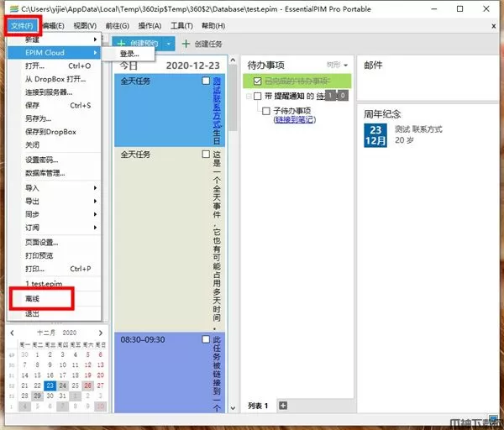
Task: Open the 帮助(H) menu
Action: point(213,26)
